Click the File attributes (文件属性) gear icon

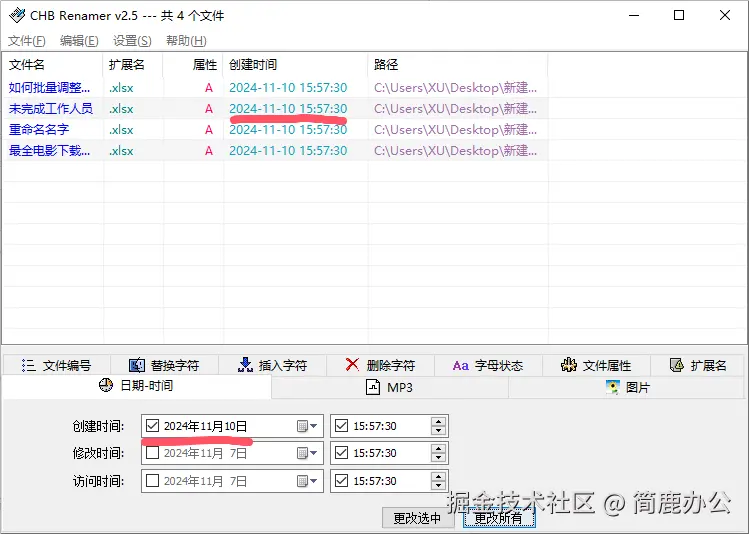568,365
